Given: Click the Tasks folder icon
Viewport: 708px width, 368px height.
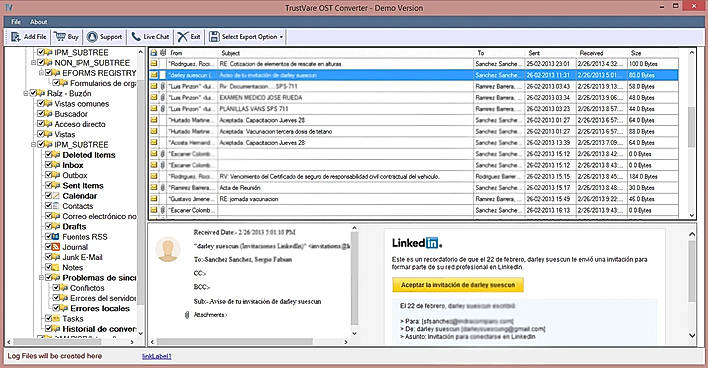Looking at the screenshot, I should point(56,318).
